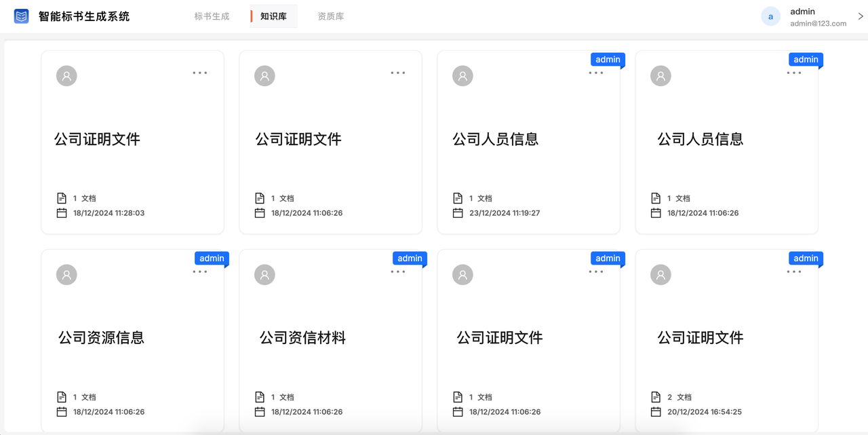Switch to the 标书生成 tab
Image resolution: width=868 pixels, height=435 pixels.
pos(212,16)
